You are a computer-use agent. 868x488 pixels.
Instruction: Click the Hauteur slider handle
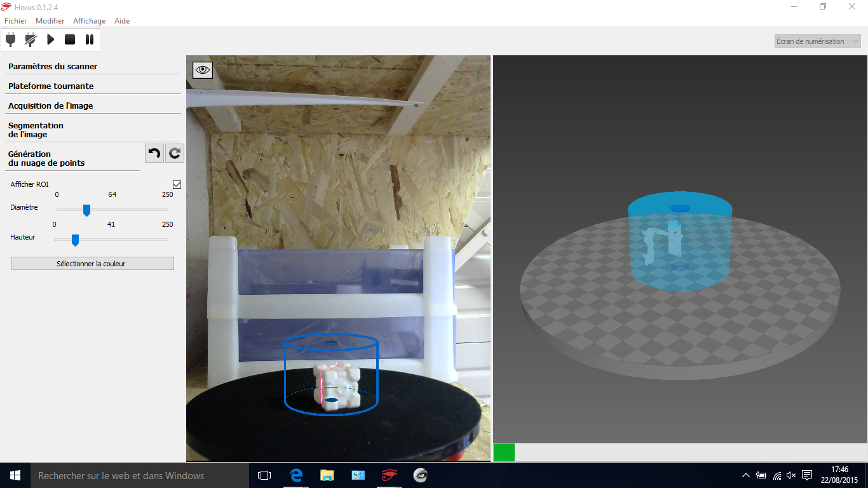(75, 240)
